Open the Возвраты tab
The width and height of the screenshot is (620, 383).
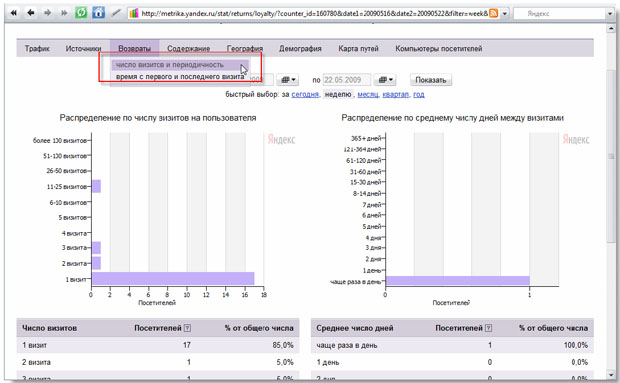click(134, 49)
